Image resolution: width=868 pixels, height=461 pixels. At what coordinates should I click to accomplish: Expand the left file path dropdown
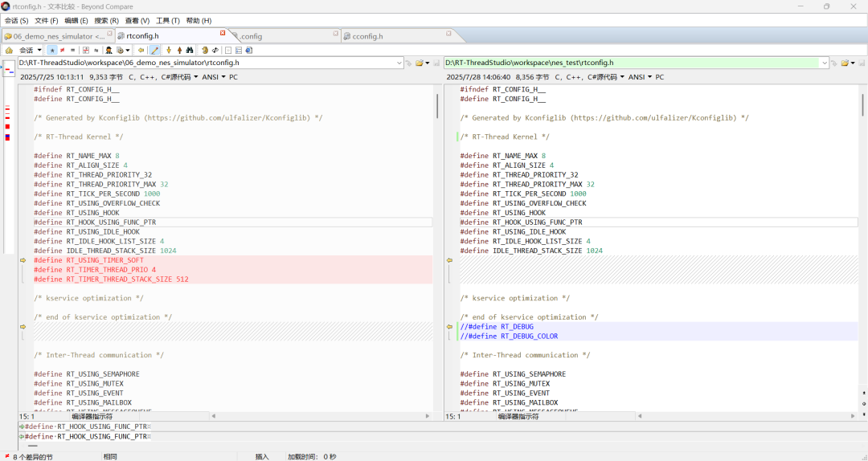399,63
